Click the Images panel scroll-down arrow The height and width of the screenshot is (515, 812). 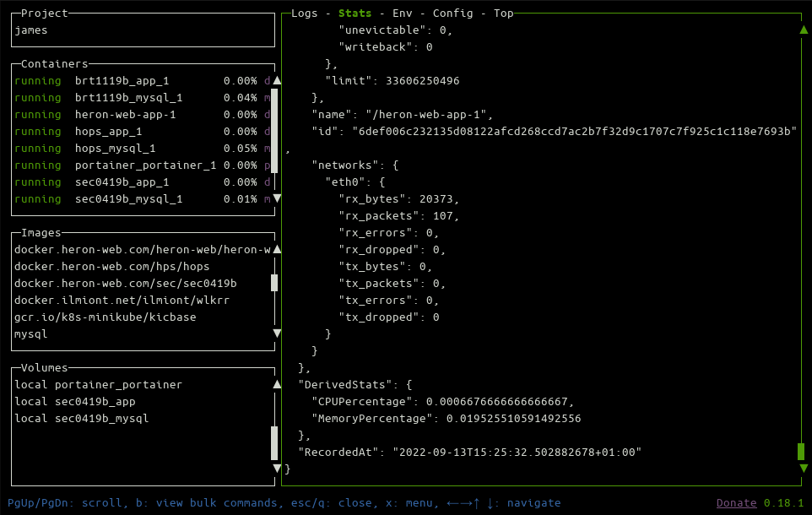pos(277,333)
